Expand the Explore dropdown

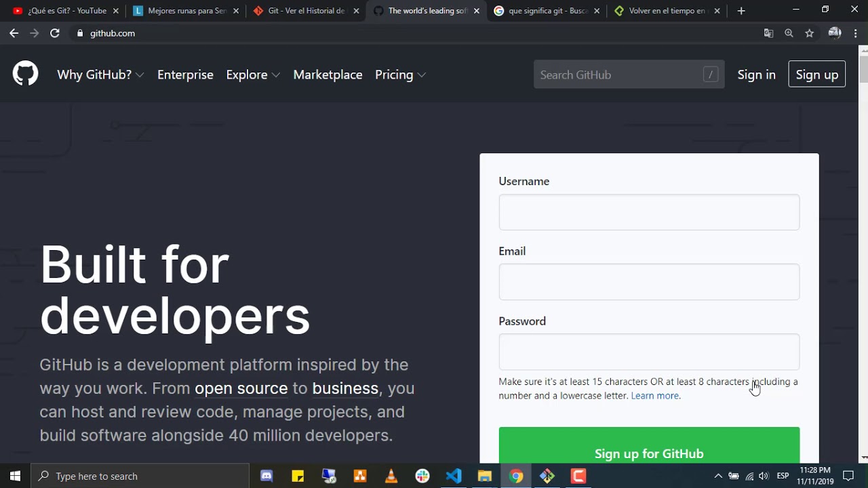[253, 75]
